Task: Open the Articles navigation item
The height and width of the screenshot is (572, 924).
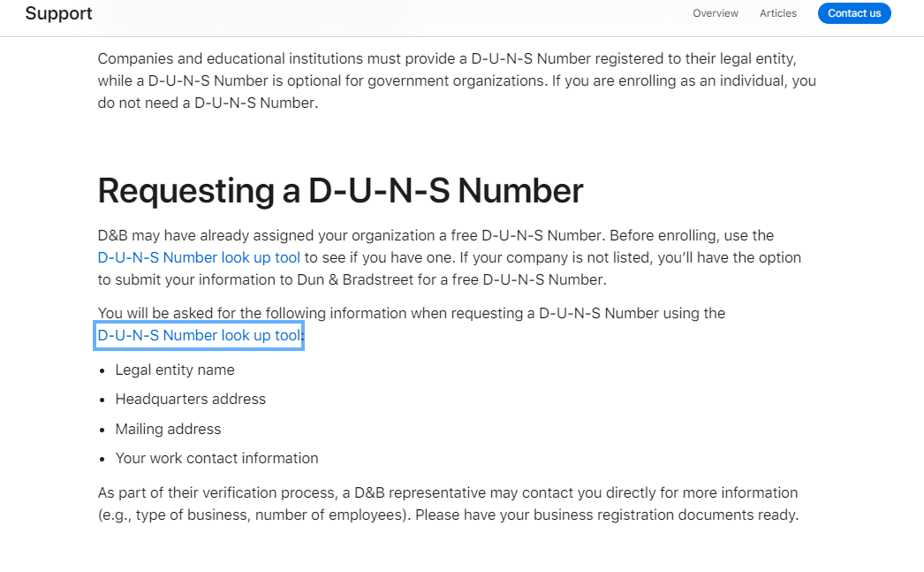Action: 778,13
